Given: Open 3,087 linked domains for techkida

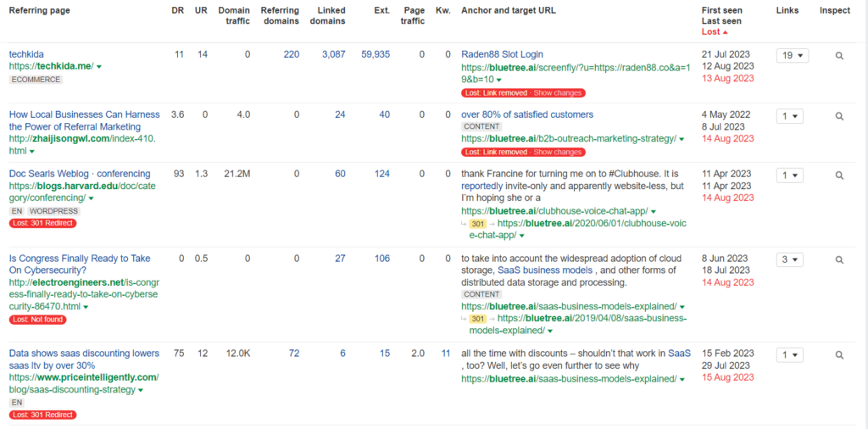Looking at the screenshot, I should [x=334, y=54].
